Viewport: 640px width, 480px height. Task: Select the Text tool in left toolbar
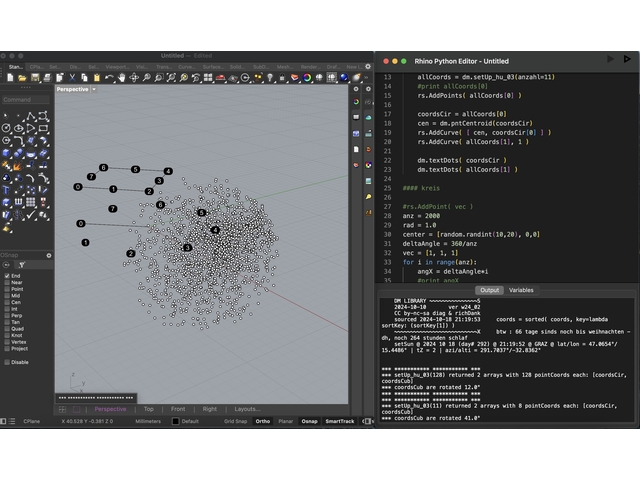(6, 190)
